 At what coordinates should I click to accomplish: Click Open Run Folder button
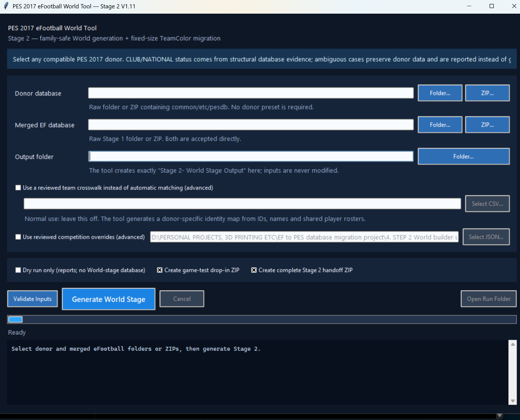click(489, 299)
